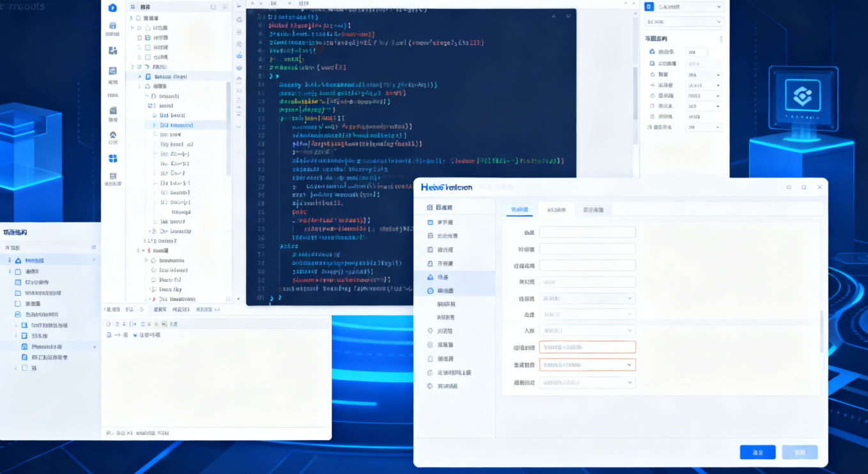This screenshot has width=868, height=474.
Task: Toggle the checkbox beside the second tree entry
Action: point(139,28)
